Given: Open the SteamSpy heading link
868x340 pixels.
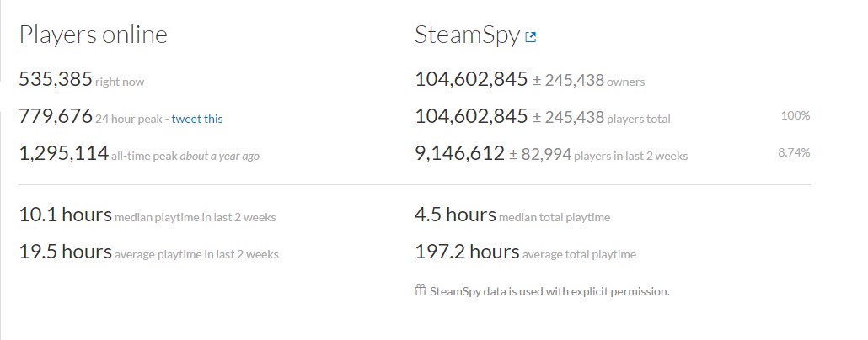Looking at the screenshot, I should pyautogui.click(x=467, y=35).
